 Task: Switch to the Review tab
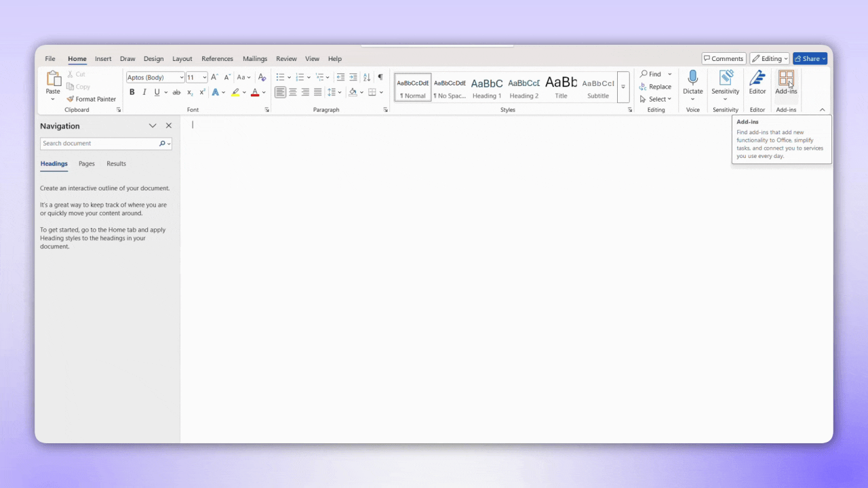click(286, 59)
